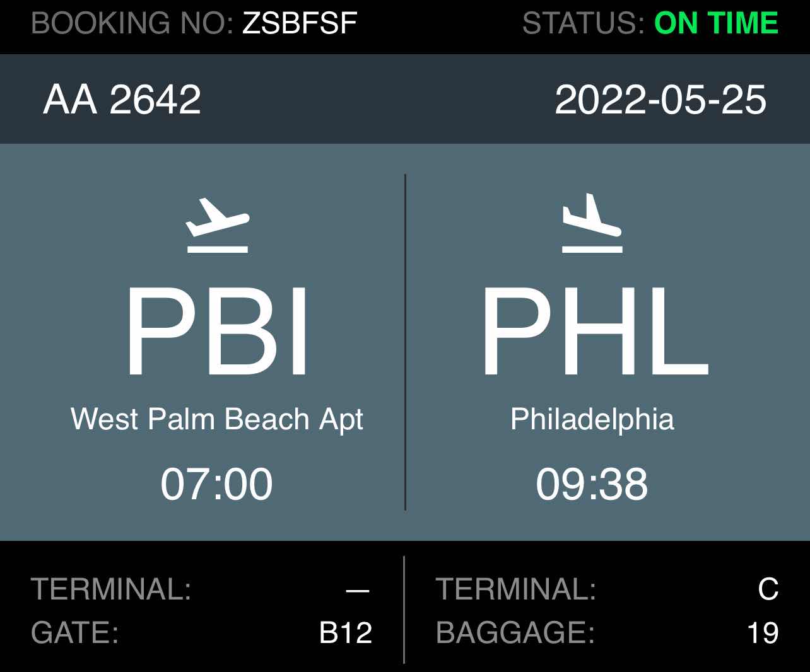810x672 pixels.
Task: Click the BAGGAGE label
Action: click(x=515, y=633)
